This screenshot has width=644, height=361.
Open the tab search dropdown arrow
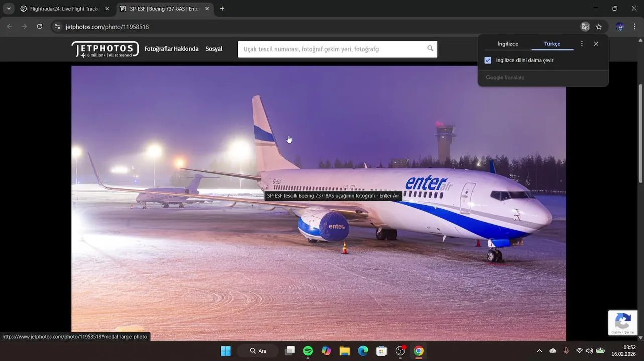[9, 9]
